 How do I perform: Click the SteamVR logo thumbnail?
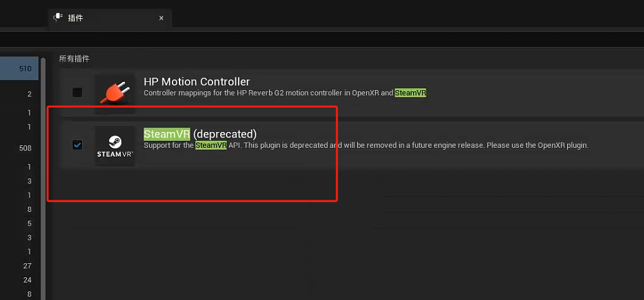(x=115, y=146)
